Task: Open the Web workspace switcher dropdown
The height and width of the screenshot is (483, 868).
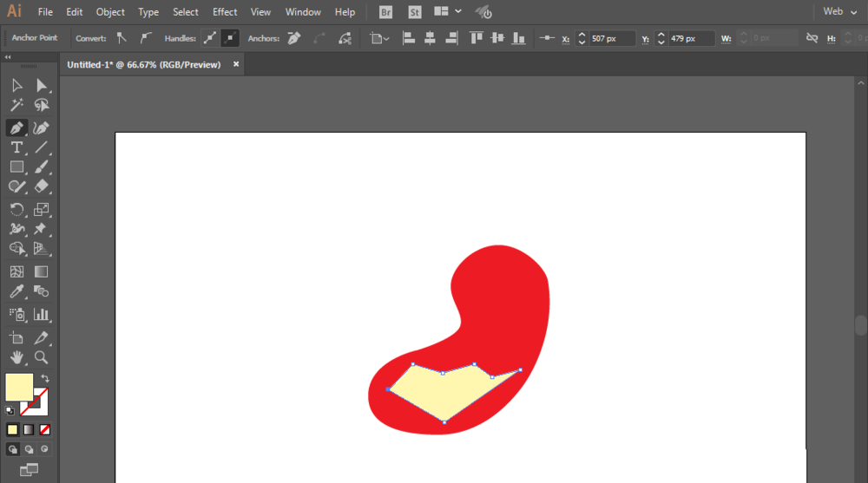Action: [839, 12]
